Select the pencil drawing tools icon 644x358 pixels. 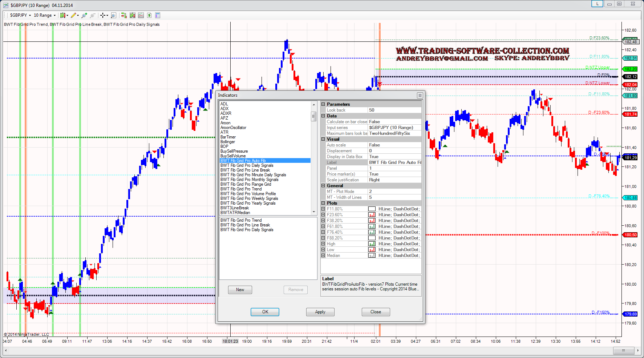(74, 15)
